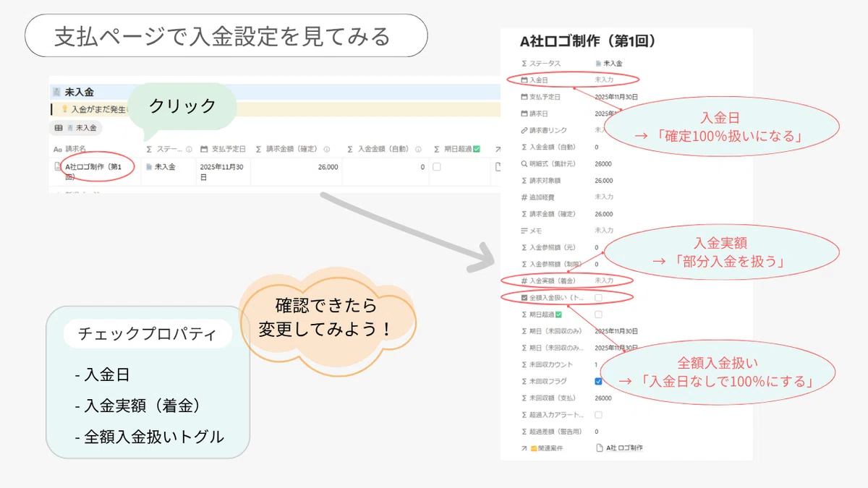Click the empty メモ value field
This screenshot has height=488, width=868.
(x=604, y=231)
